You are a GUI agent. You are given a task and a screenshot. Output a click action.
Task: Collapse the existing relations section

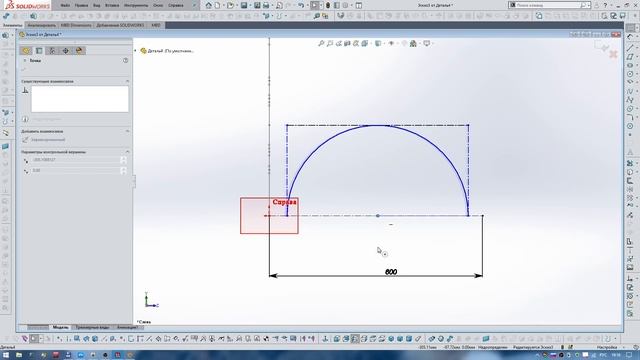[127, 81]
